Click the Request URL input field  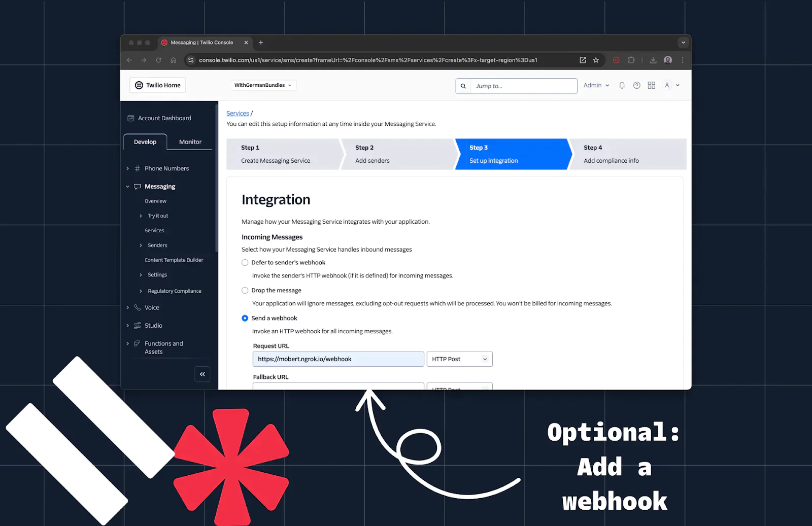coord(339,359)
